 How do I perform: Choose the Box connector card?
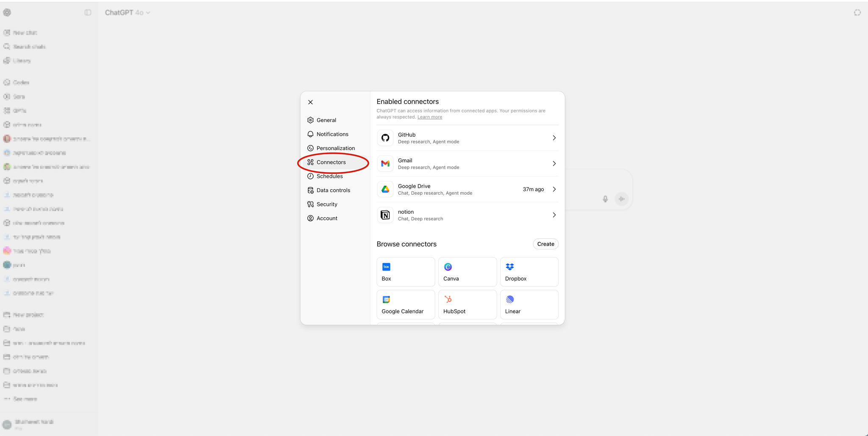coord(406,272)
